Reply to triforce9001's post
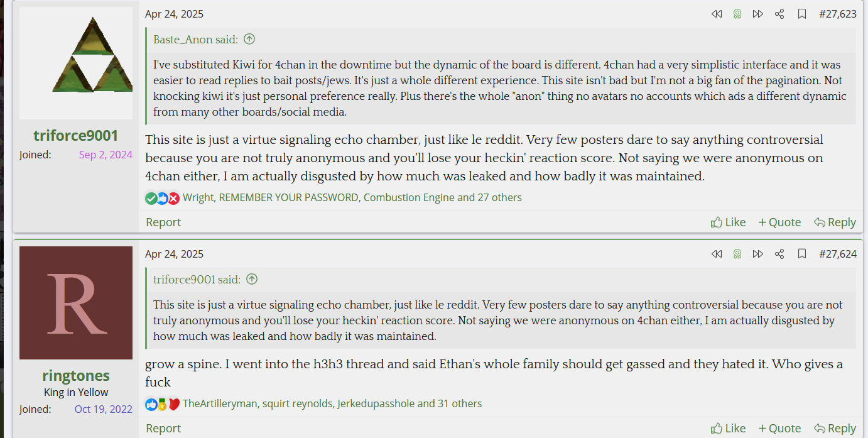This screenshot has width=868, height=438. pyautogui.click(x=835, y=222)
